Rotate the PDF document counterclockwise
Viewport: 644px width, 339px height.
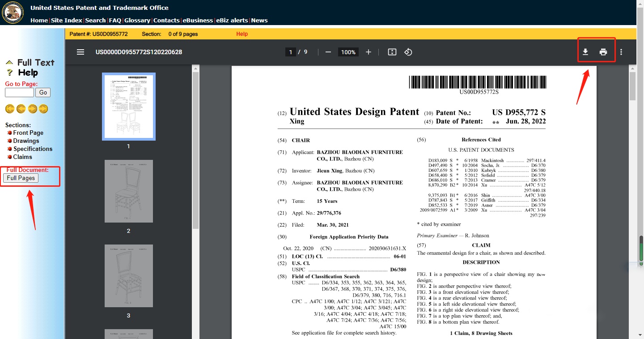(408, 52)
